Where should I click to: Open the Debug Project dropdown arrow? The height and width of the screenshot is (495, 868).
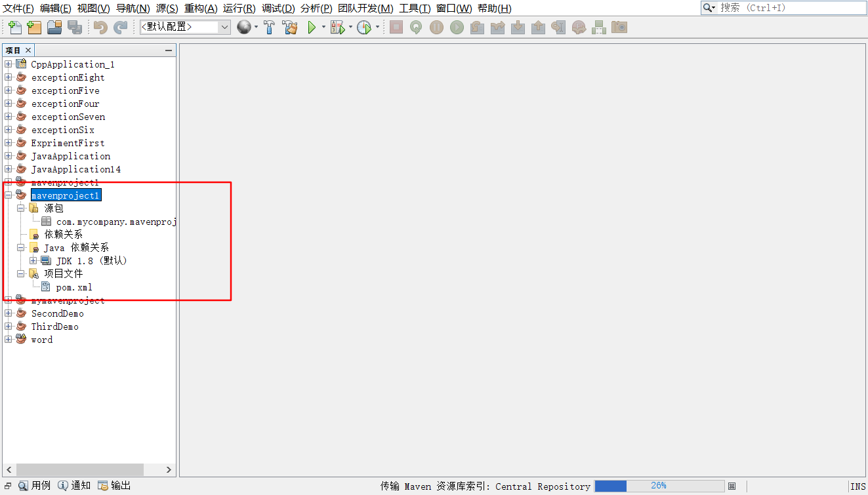tap(350, 28)
